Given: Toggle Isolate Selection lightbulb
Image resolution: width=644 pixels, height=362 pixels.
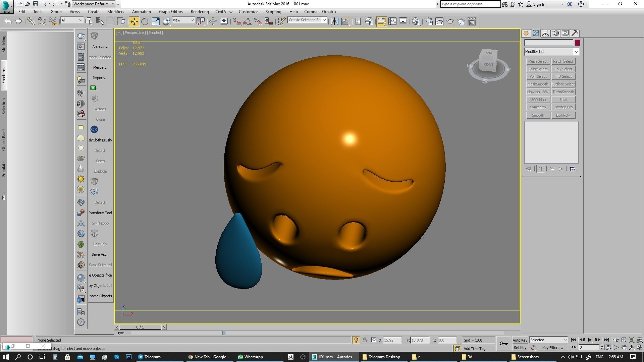Looking at the screenshot, I should pos(356,340).
